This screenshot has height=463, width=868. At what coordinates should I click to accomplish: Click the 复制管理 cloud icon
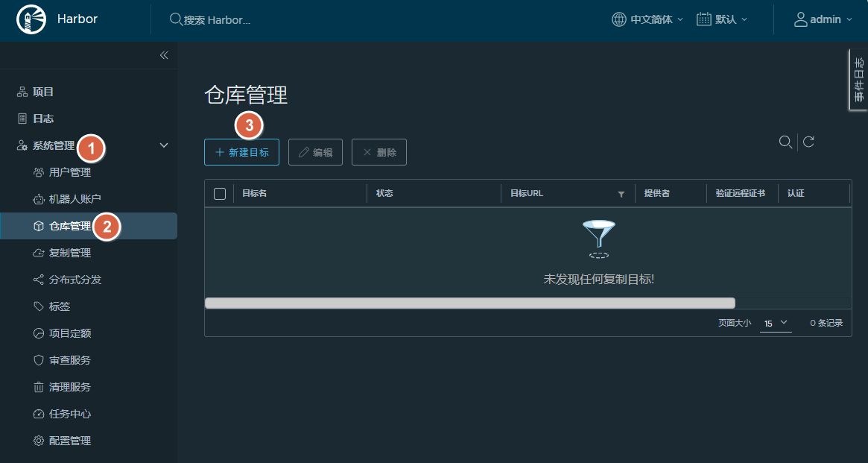coord(38,253)
